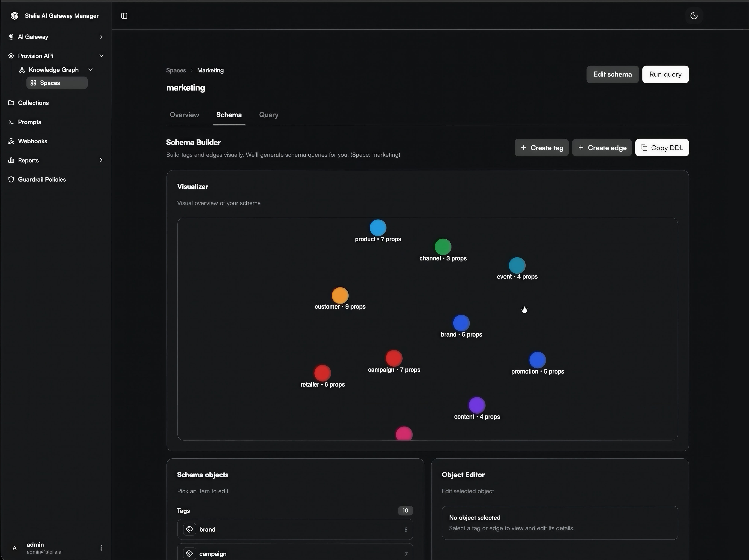Click the Knowledge Graph node icon
This screenshot has height=560, width=749.
[22, 70]
